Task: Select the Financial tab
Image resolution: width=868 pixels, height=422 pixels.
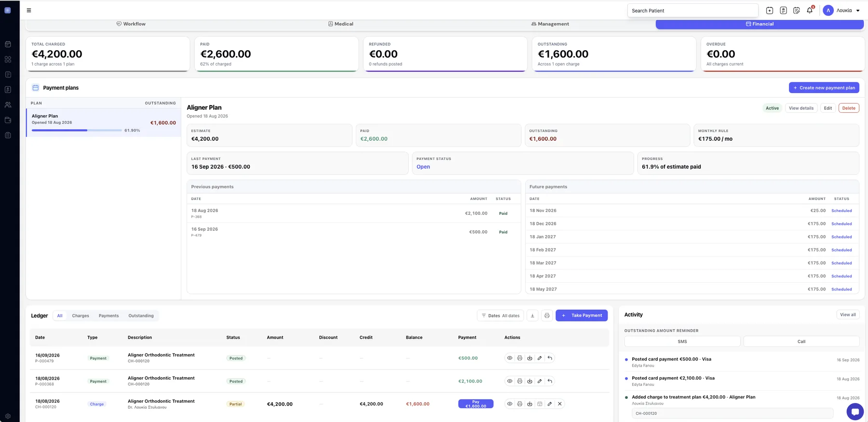Action: [759, 24]
